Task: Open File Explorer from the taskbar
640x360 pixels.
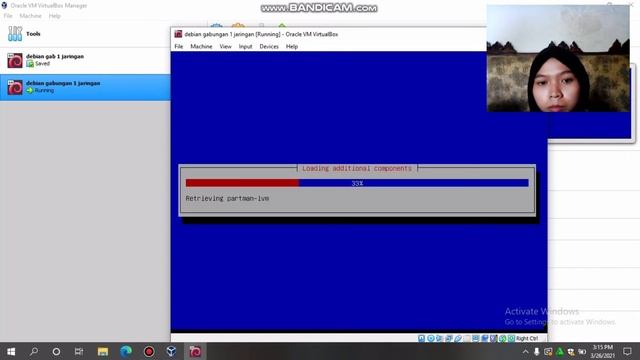Action: 103,351
